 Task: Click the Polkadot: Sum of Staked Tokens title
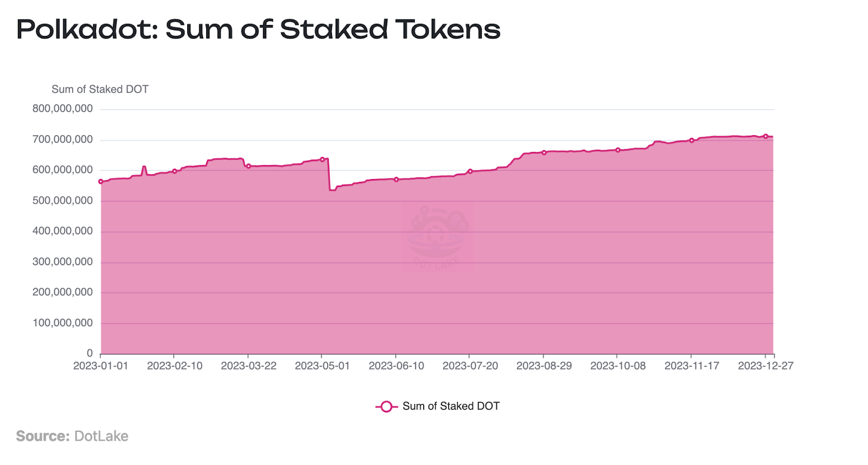click(258, 29)
